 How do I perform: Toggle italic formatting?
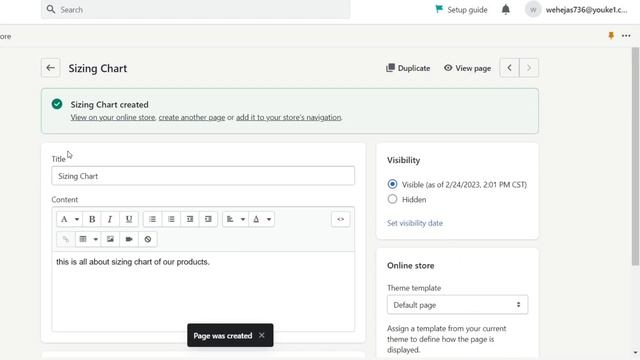(110, 219)
